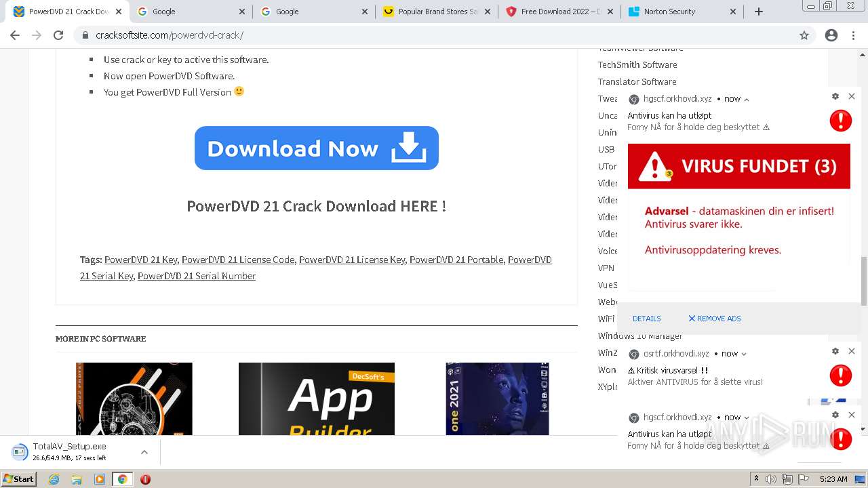Click the 5:23 AM taskbar clock

point(833,479)
